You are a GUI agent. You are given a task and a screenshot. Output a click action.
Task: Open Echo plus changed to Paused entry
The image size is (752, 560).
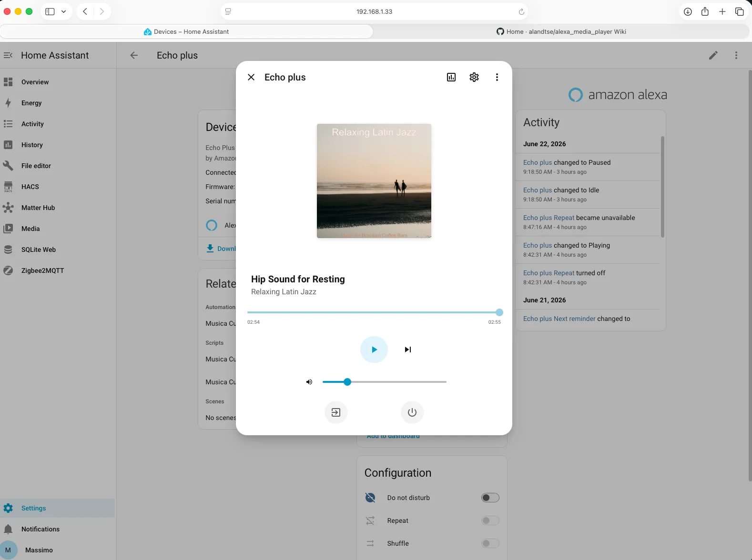(x=588, y=167)
